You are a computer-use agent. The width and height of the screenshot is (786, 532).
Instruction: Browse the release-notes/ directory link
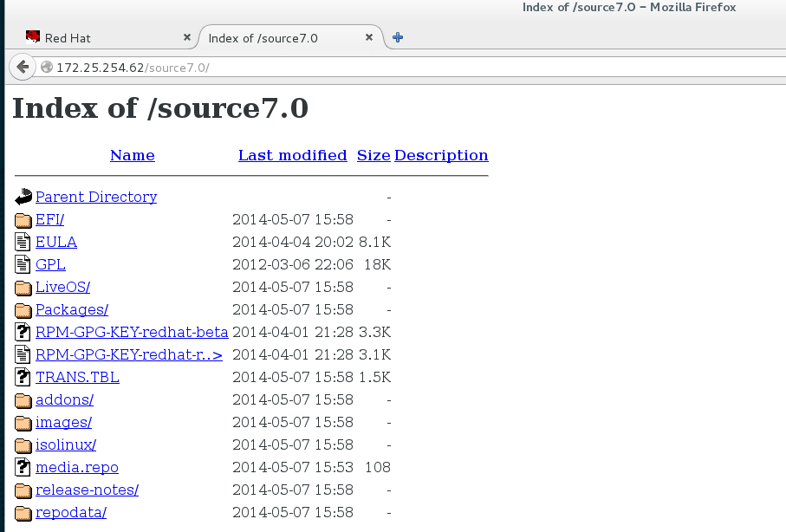88,490
